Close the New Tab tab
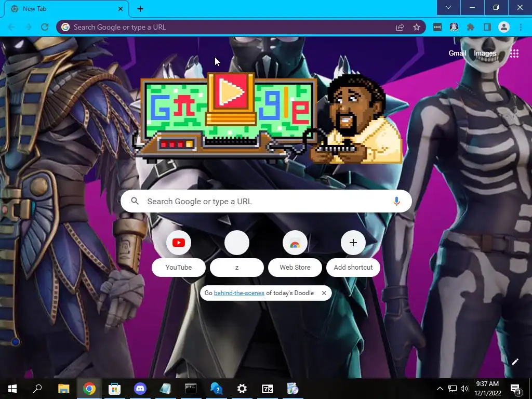This screenshot has height=399, width=532. (121, 9)
